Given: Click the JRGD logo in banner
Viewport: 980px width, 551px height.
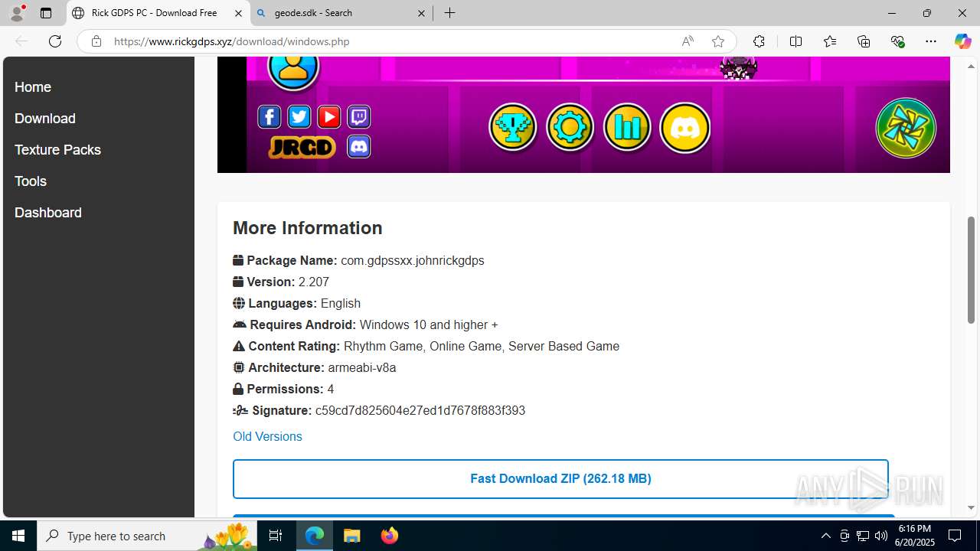Looking at the screenshot, I should coord(302,147).
